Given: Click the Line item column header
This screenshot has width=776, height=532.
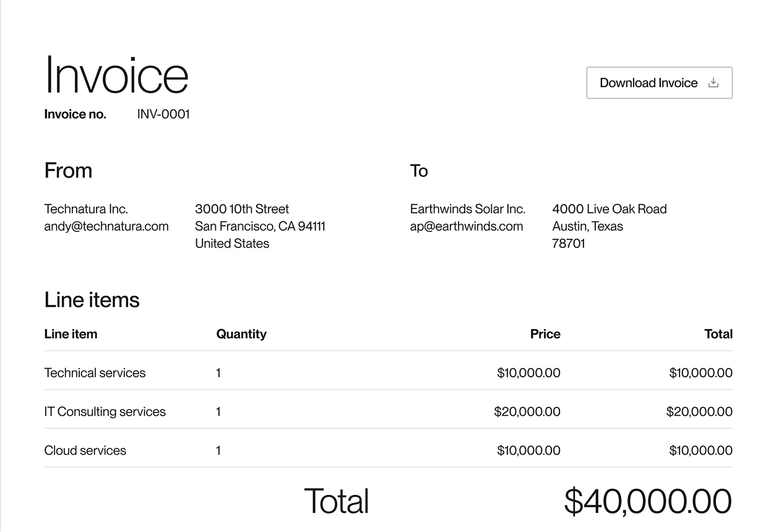Looking at the screenshot, I should pos(71,334).
